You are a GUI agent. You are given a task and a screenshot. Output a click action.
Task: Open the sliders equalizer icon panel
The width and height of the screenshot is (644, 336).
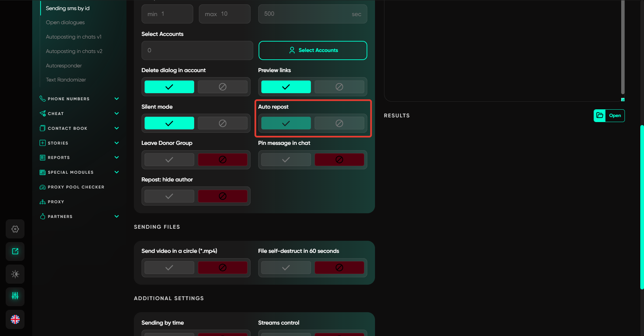pos(15,296)
